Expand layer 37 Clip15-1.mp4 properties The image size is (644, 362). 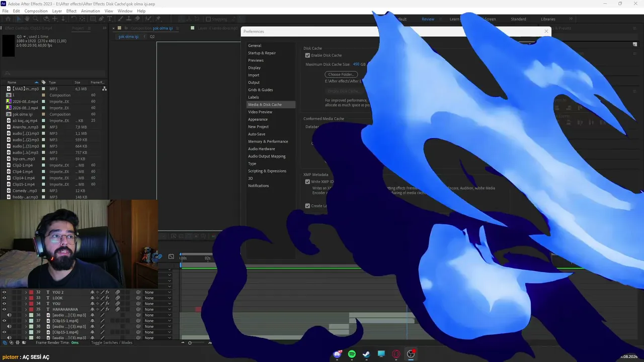(x=26, y=321)
